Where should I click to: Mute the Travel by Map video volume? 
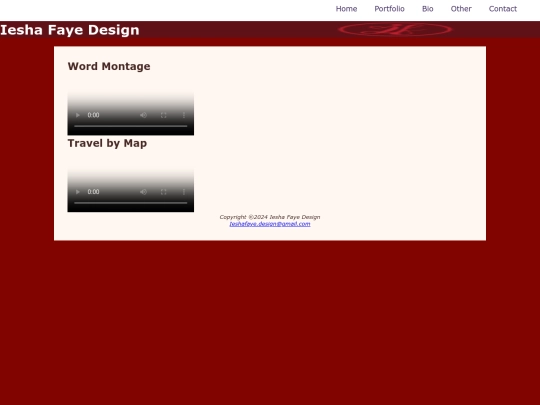point(144,192)
